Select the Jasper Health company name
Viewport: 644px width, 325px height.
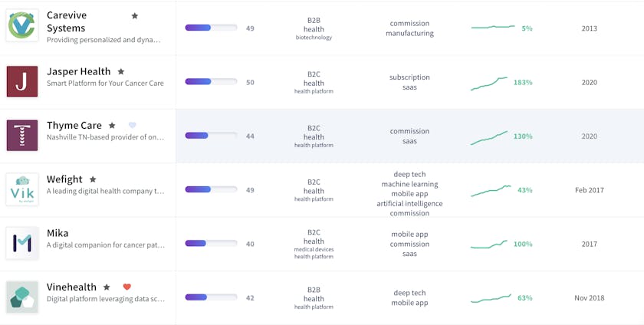(78, 72)
